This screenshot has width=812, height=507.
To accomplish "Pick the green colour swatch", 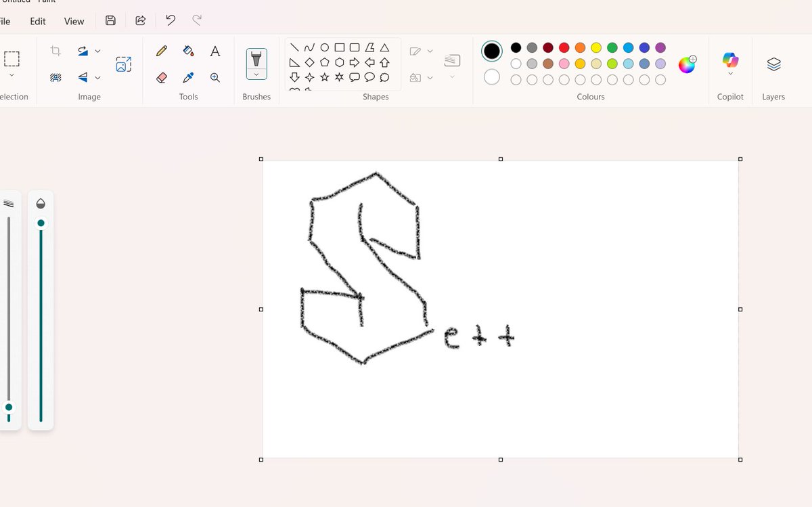I will pos(612,47).
